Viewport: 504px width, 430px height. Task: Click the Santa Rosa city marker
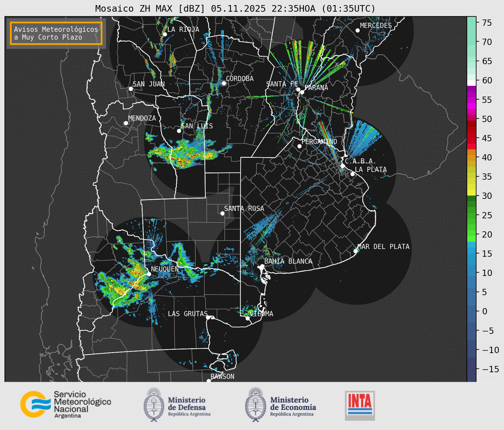pyautogui.click(x=222, y=213)
